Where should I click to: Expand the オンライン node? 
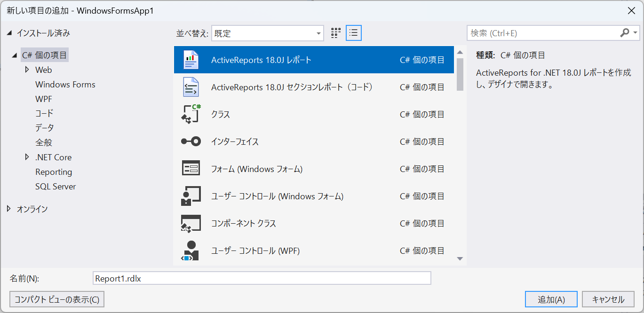pyautogui.click(x=9, y=209)
